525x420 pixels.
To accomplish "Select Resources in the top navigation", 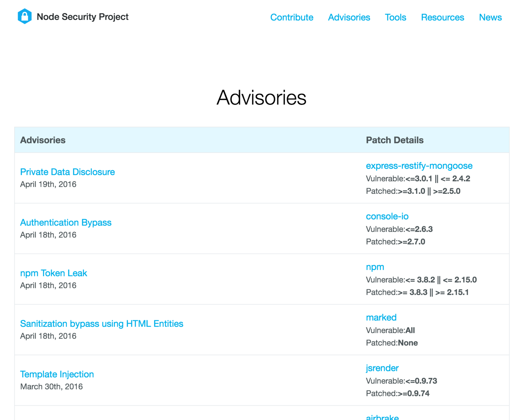I will [x=442, y=17].
